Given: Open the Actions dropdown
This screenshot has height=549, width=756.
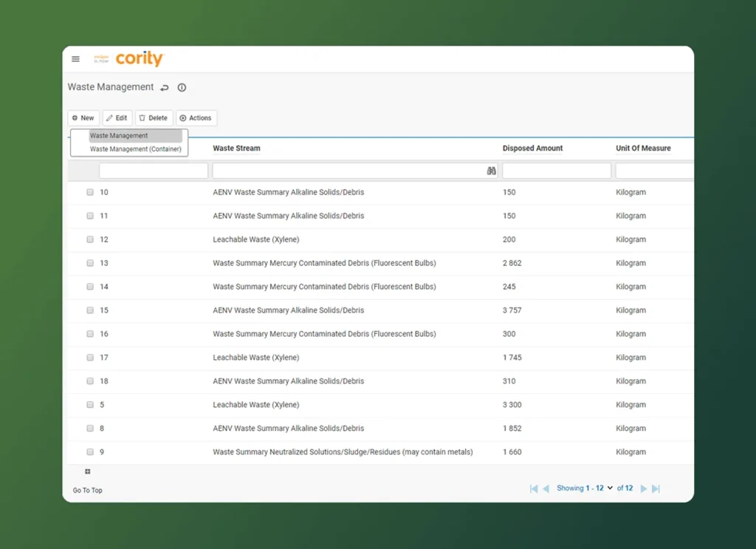Looking at the screenshot, I should [x=196, y=117].
